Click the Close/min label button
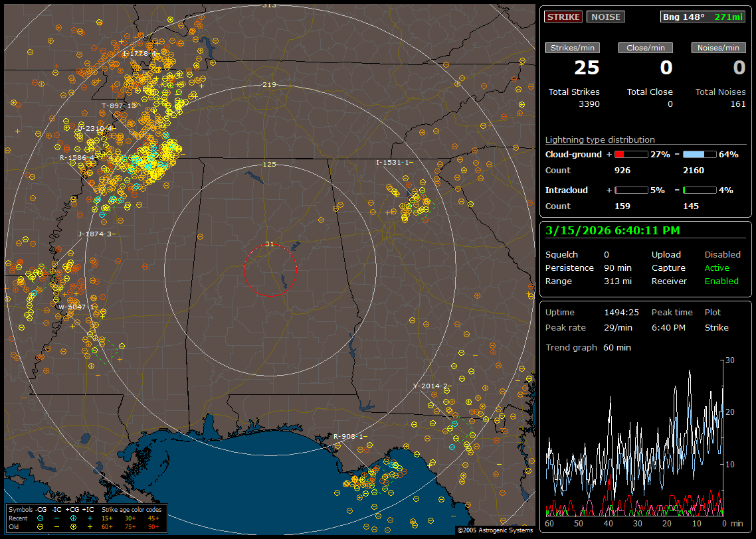Image resolution: width=756 pixels, height=539 pixels. [646, 48]
